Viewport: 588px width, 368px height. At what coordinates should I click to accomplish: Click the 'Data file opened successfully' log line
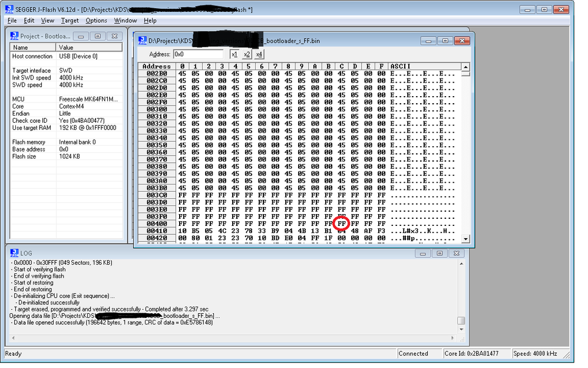113,323
